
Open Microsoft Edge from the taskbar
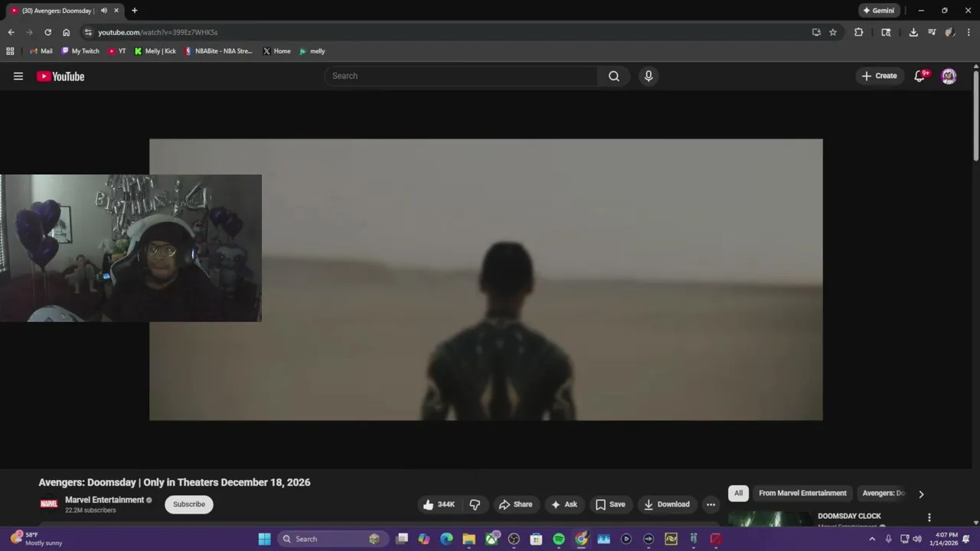click(446, 539)
